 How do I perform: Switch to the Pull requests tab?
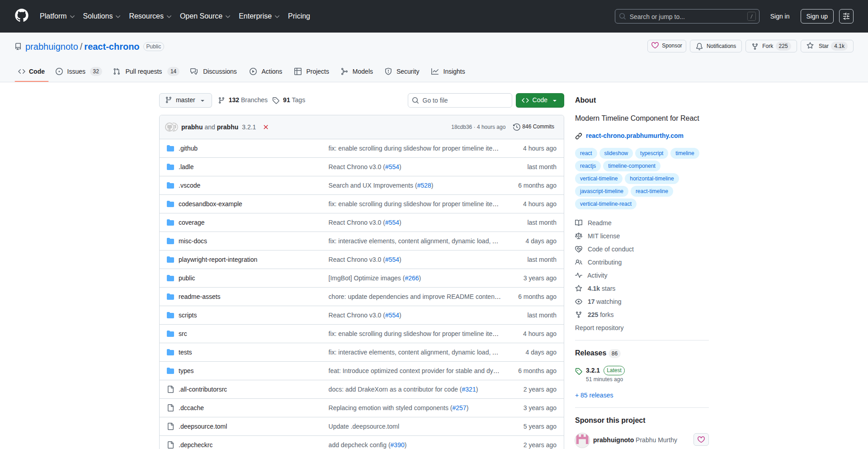pos(143,71)
